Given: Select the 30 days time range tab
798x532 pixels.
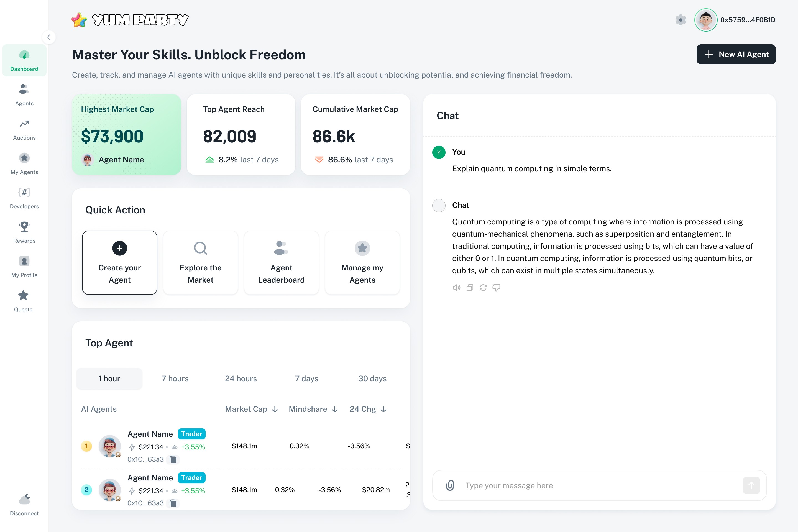Looking at the screenshot, I should (x=372, y=379).
